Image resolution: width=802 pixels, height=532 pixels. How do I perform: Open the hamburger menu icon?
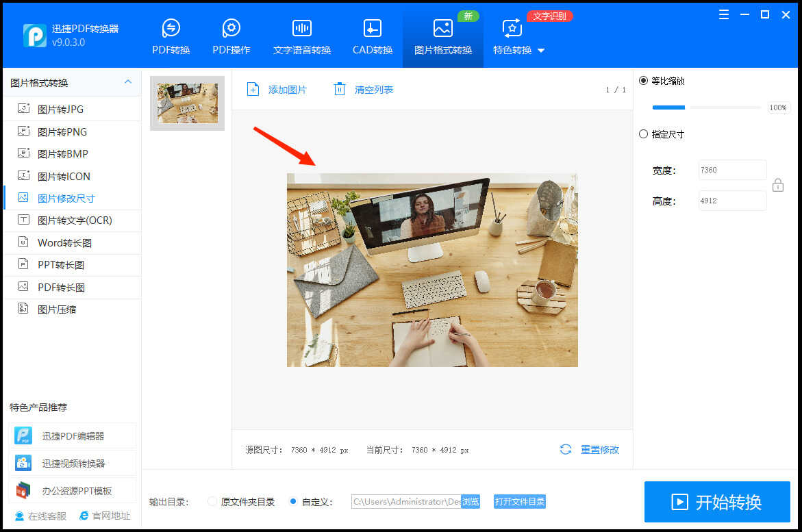pyautogui.click(x=724, y=15)
